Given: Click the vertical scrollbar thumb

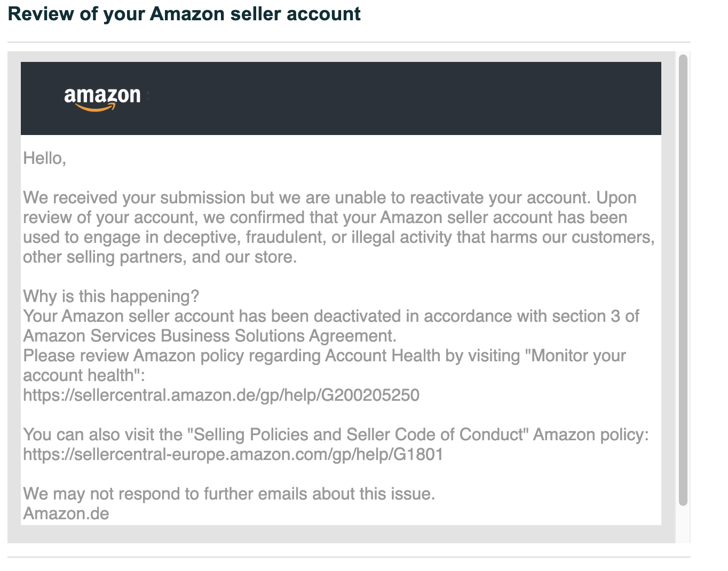Looking at the screenshot, I should [x=683, y=280].
